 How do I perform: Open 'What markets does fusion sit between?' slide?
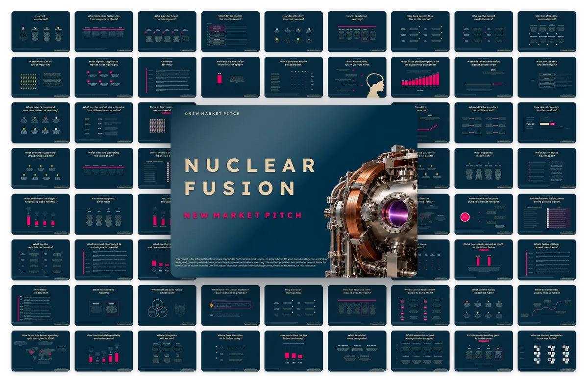(x=167, y=306)
